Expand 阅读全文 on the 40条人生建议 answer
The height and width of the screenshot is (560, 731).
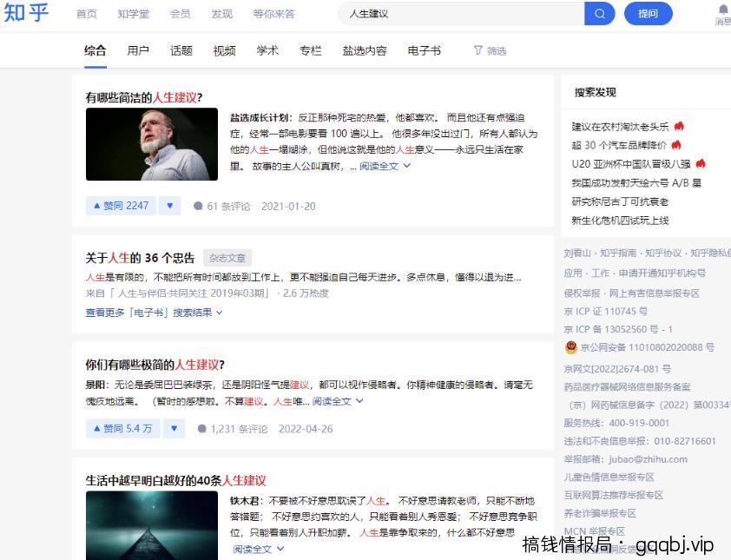pos(254,550)
